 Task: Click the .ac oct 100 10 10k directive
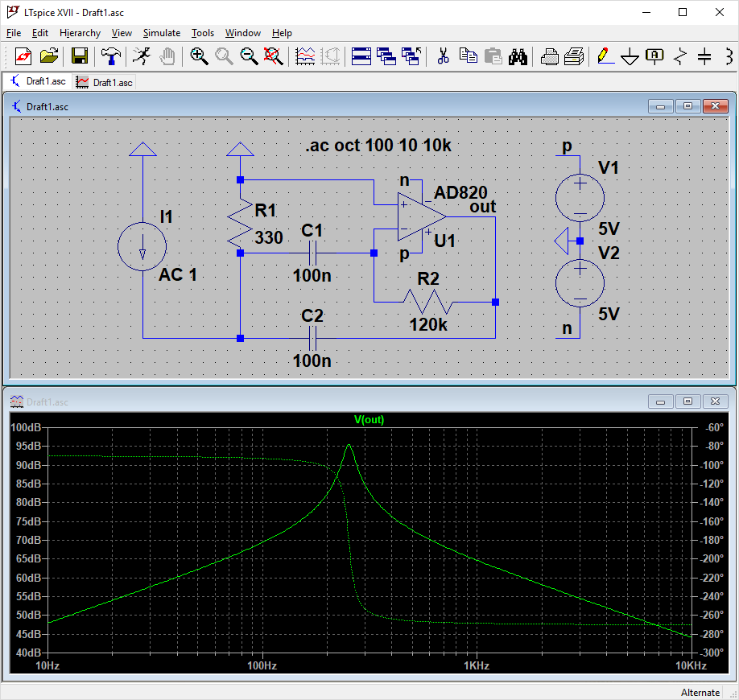378,145
